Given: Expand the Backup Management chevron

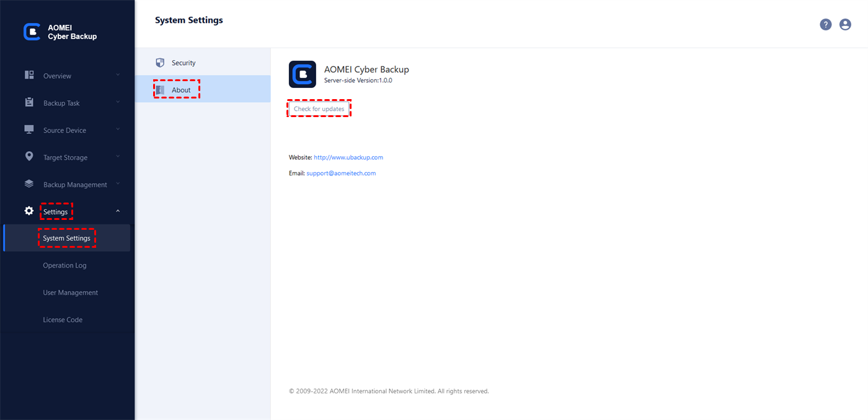Looking at the screenshot, I should [x=118, y=184].
